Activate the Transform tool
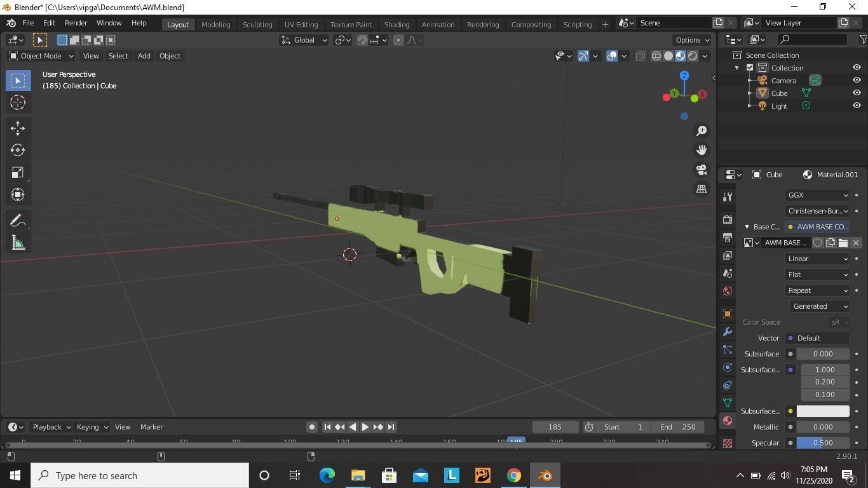 [x=18, y=194]
